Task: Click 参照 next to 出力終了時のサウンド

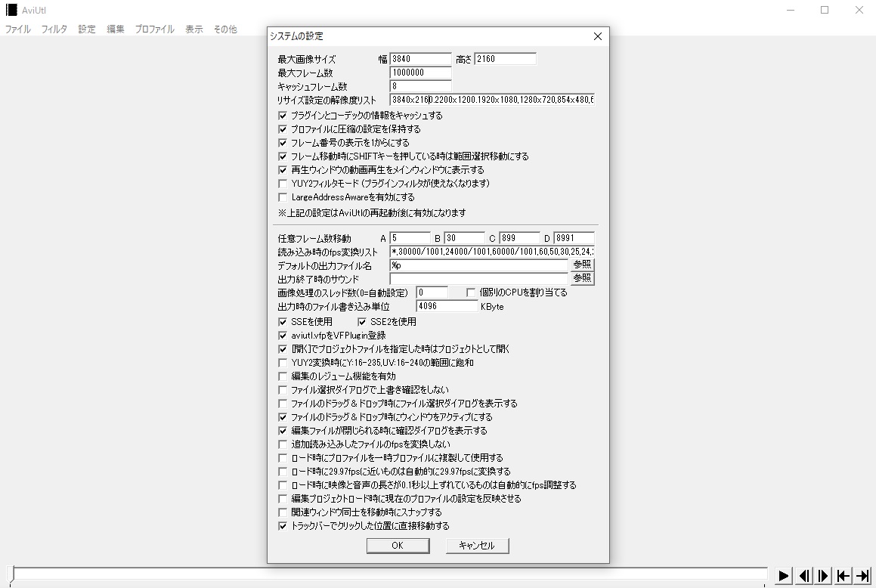Action: (x=582, y=278)
